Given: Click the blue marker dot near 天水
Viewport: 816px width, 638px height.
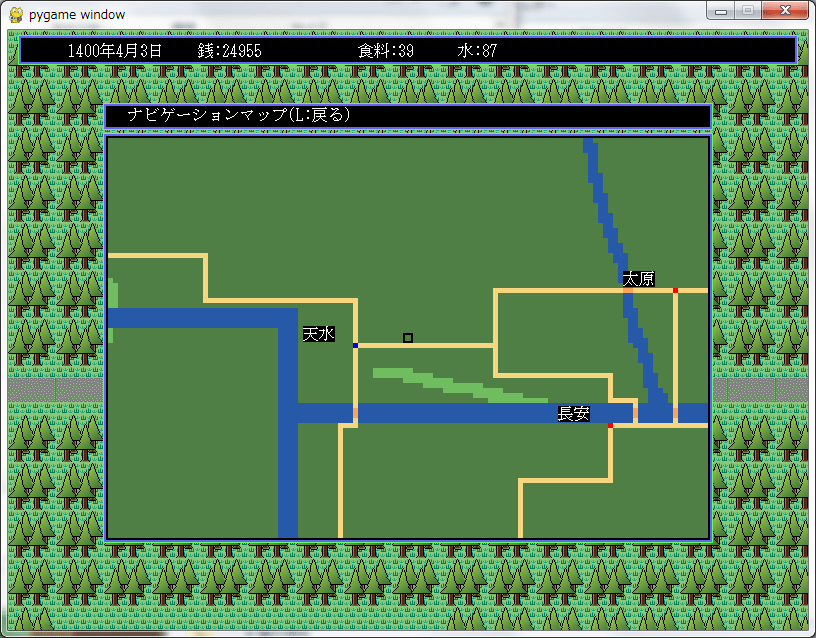Looking at the screenshot, I should pyautogui.click(x=355, y=346).
